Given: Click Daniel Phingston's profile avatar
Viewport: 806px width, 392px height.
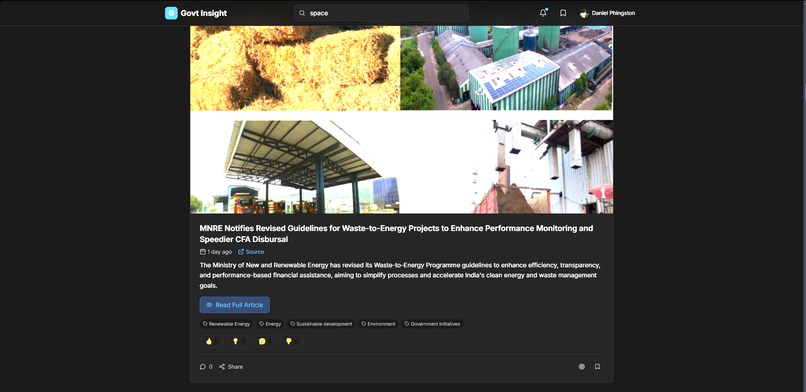Looking at the screenshot, I should click(x=584, y=14).
